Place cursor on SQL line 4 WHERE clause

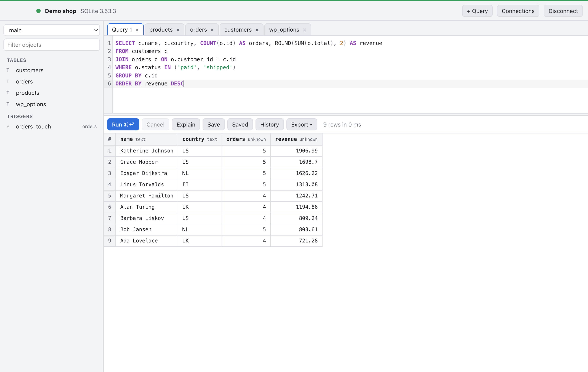(x=175, y=67)
